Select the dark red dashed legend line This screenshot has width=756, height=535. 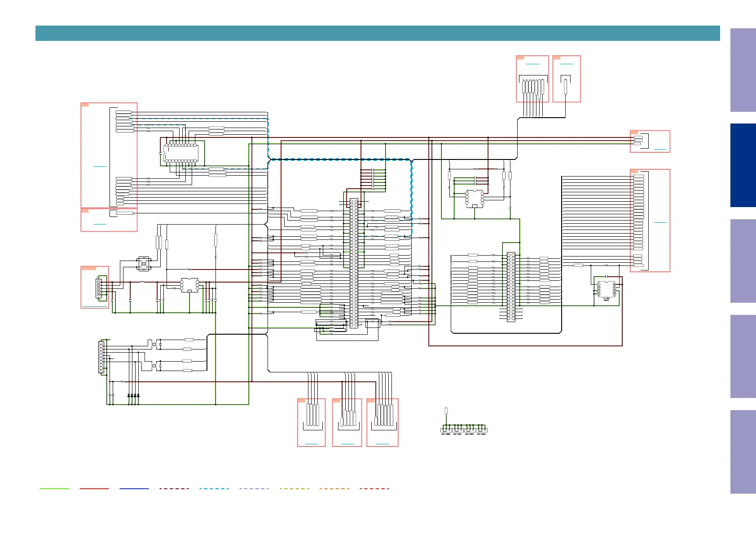(174, 488)
